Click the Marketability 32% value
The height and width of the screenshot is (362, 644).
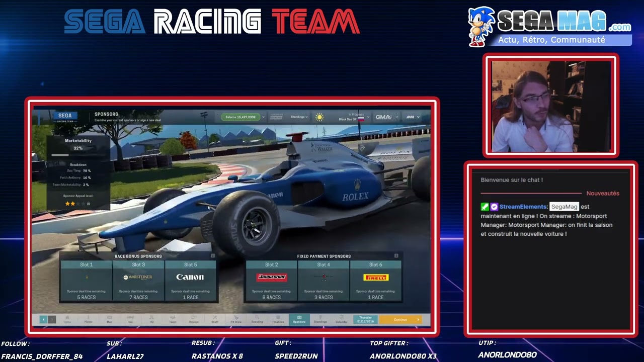click(x=78, y=148)
